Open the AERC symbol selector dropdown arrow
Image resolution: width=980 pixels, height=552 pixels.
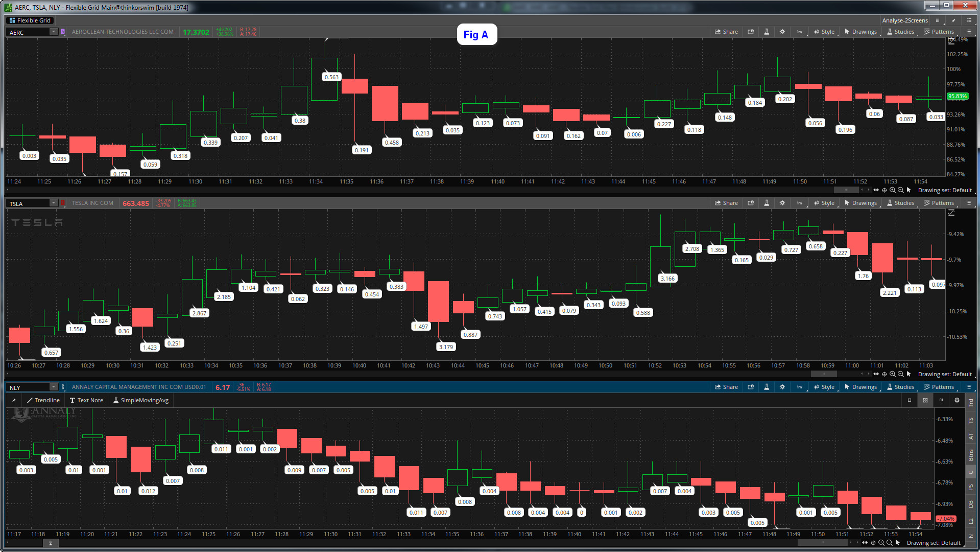[54, 32]
